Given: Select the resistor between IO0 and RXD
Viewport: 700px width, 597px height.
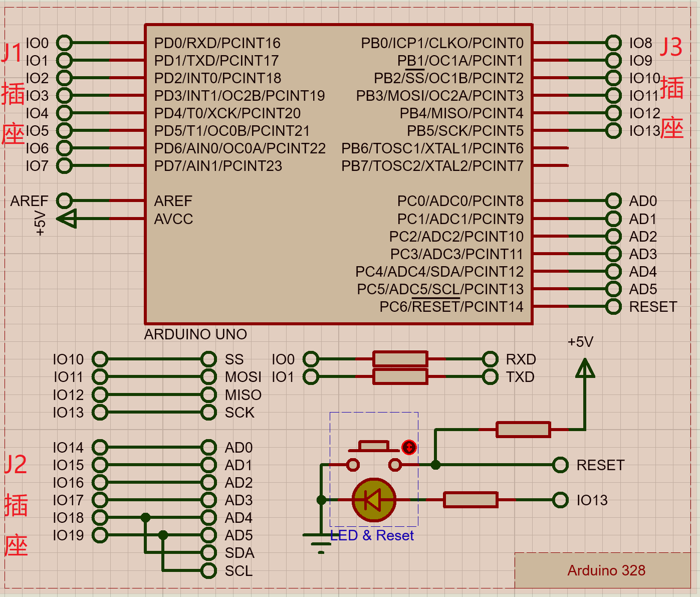Looking at the screenshot, I should click(x=400, y=359).
